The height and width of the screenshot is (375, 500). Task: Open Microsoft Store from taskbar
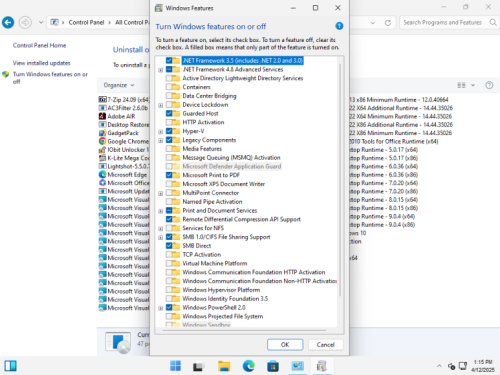pos(273,366)
